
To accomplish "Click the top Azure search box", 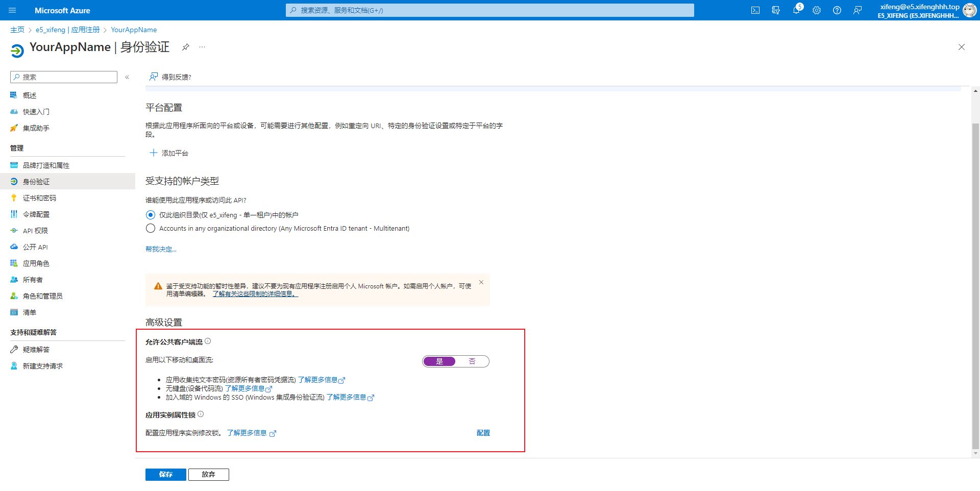I will [x=490, y=10].
